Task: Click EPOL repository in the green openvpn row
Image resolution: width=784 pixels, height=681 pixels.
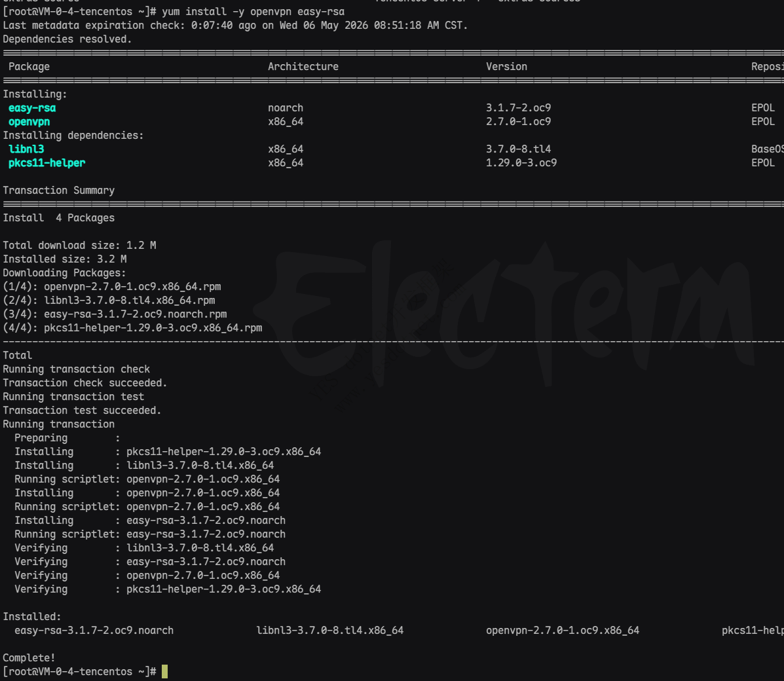Action: pyautogui.click(x=763, y=122)
